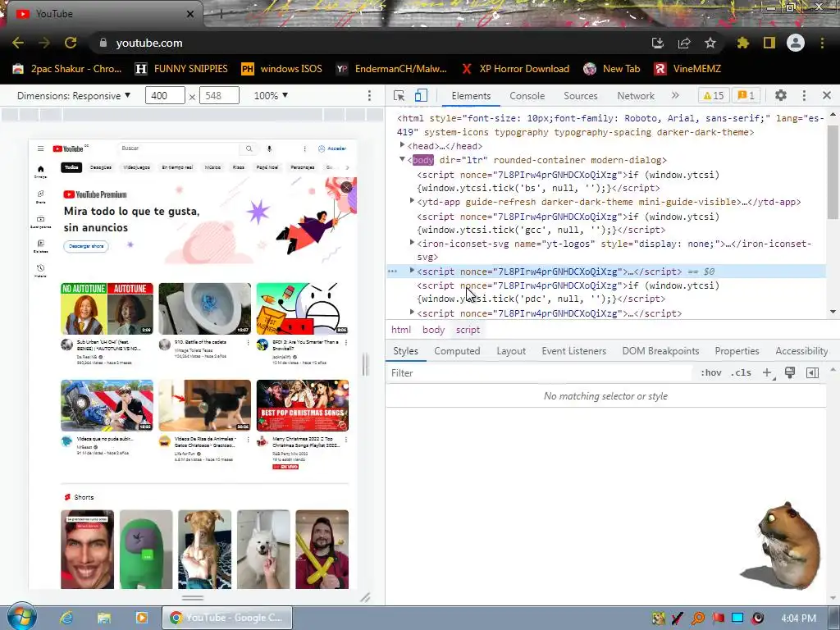Click the 1 issue badge
Screen dimensions: 840x630
(746, 95)
